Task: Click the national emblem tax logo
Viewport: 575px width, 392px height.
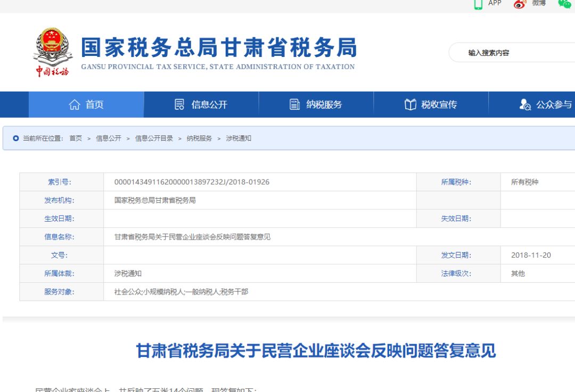Action: (52, 52)
